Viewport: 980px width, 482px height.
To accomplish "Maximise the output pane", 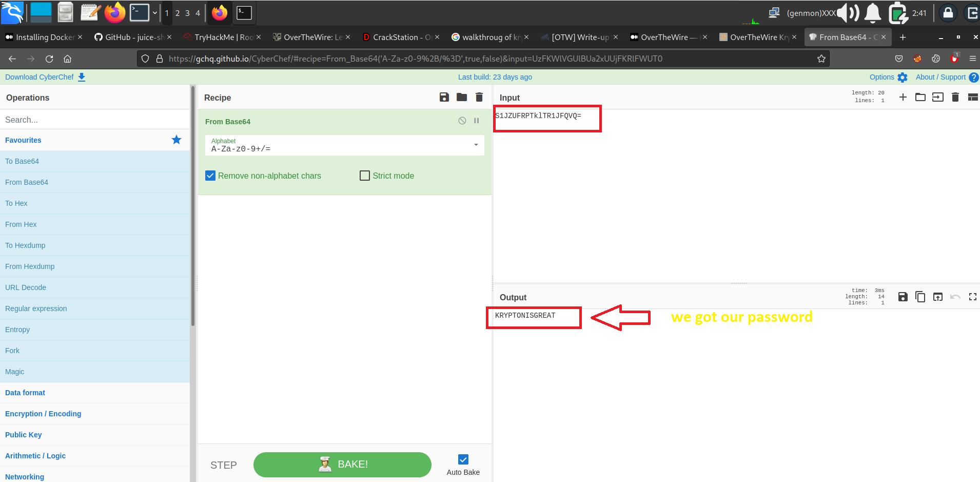I will point(972,297).
